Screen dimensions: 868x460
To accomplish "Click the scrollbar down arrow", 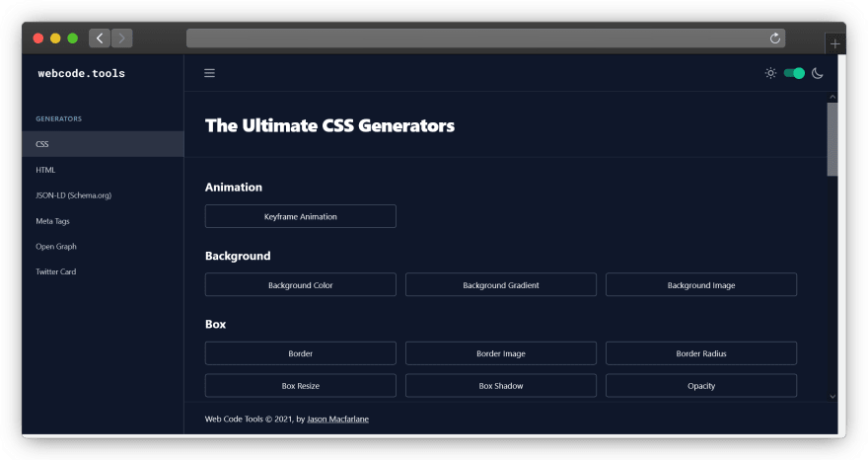I will point(832,396).
